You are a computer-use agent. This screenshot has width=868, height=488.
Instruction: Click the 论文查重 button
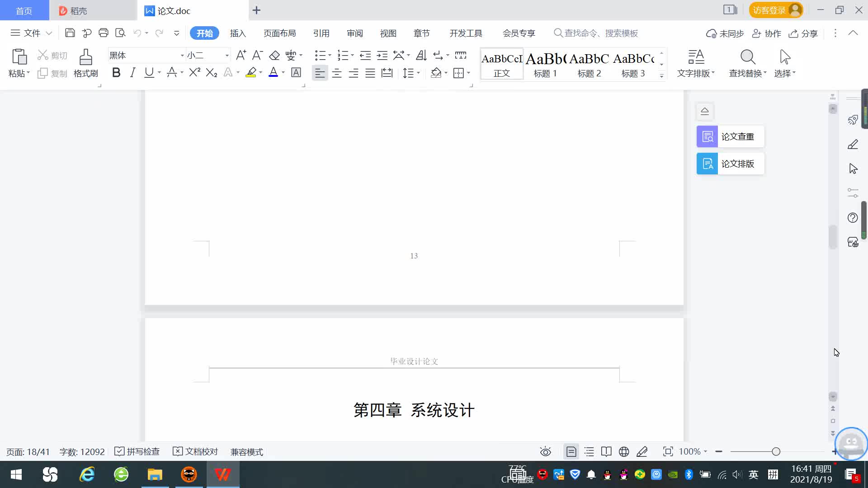point(730,136)
